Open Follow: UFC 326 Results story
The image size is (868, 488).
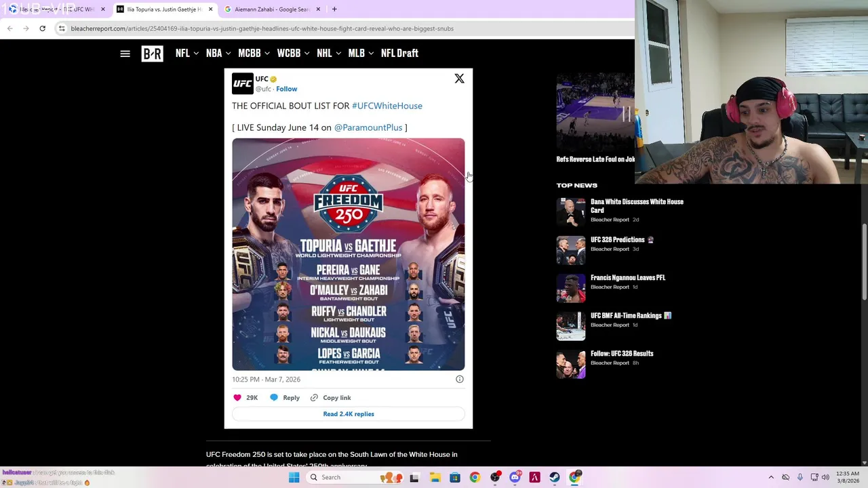point(622,354)
